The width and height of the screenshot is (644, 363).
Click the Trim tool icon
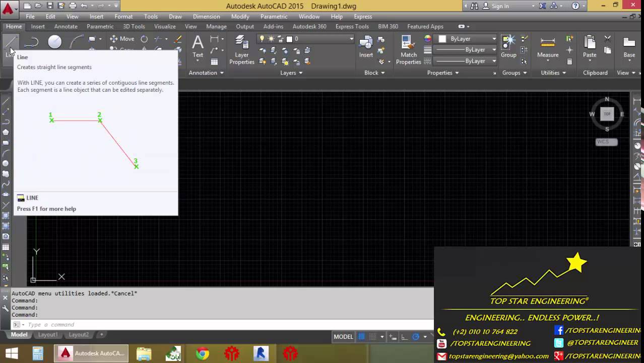pyautogui.click(x=159, y=39)
